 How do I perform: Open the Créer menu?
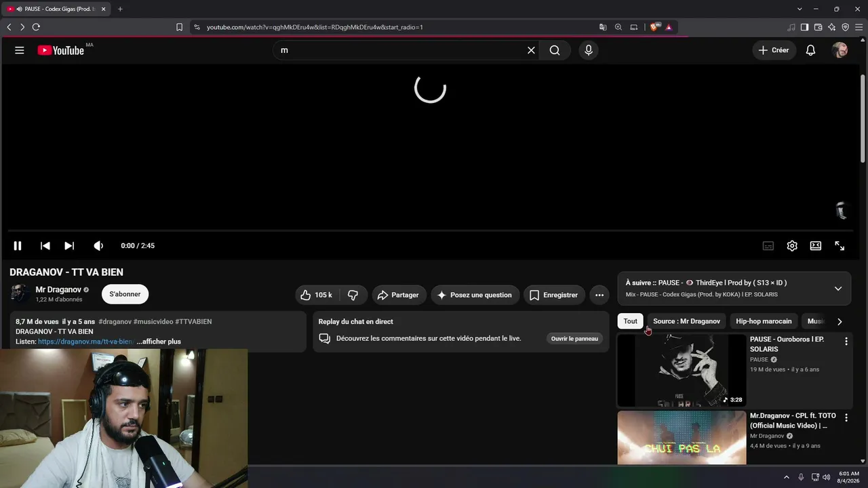(x=773, y=50)
